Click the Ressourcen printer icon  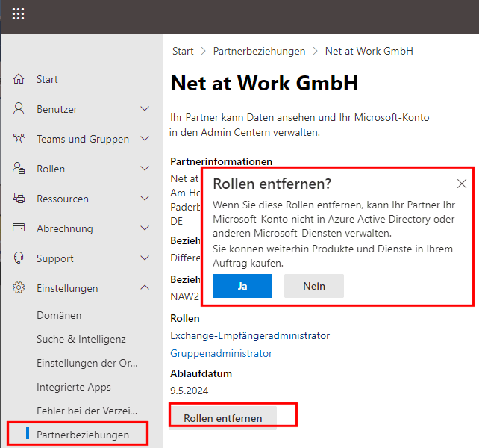(x=19, y=198)
